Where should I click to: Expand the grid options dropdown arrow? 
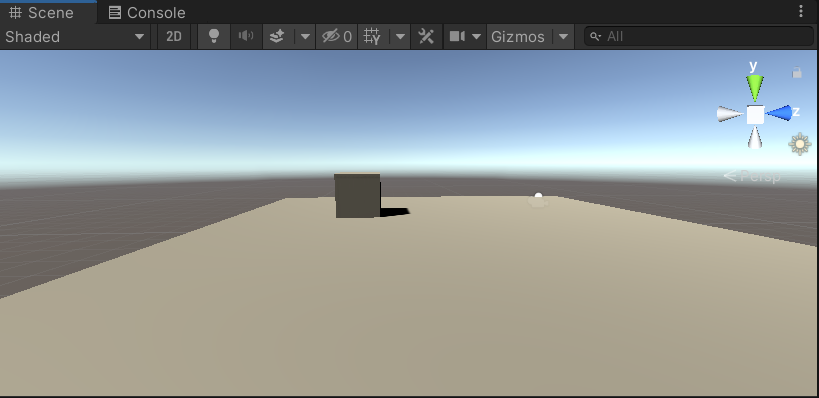point(401,37)
